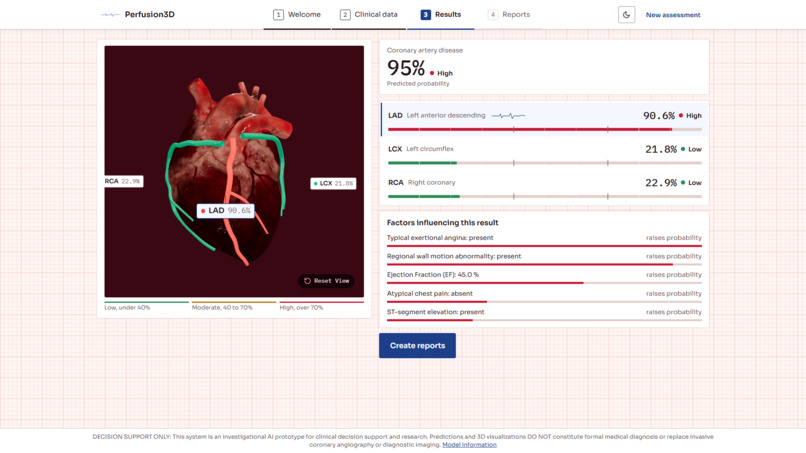Screen dimensions: 806x453
Task: Click the High, over 70% legend
Action: pyautogui.click(x=321, y=306)
